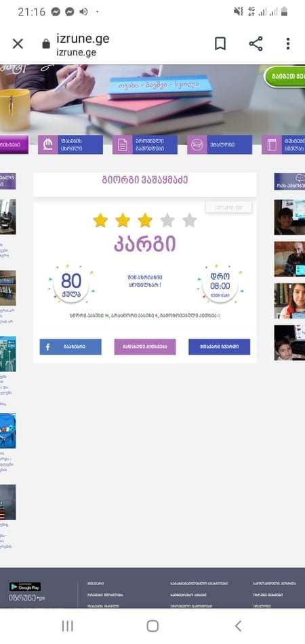
Task: Bookmark the izrune.ge page
Action: click(220, 43)
